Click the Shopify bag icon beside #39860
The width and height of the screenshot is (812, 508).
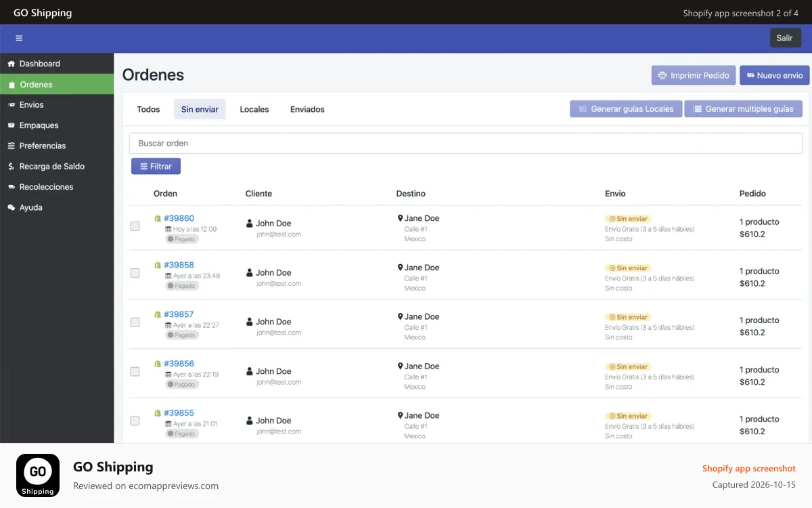pos(158,218)
